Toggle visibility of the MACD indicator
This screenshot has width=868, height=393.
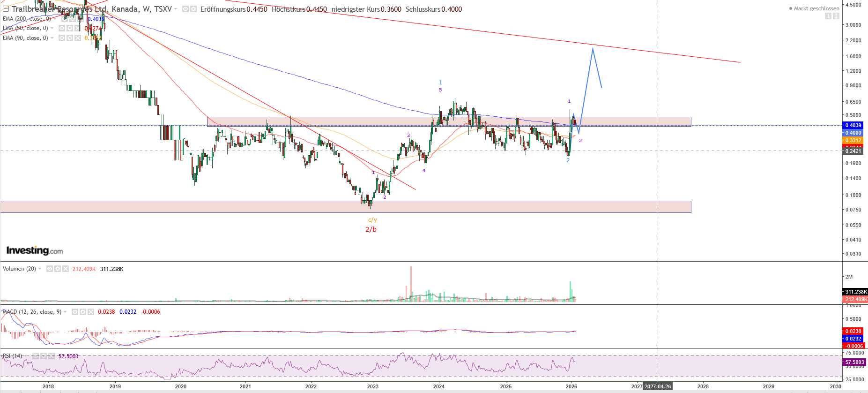pyautogui.click(x=75, y=312)
